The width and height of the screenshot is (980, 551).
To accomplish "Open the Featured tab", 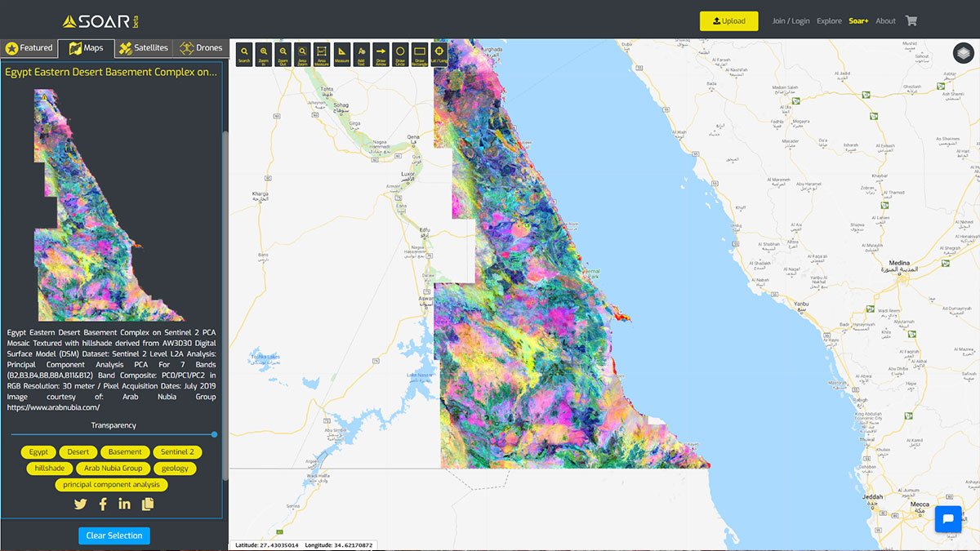I will click(x=29, y=48).
